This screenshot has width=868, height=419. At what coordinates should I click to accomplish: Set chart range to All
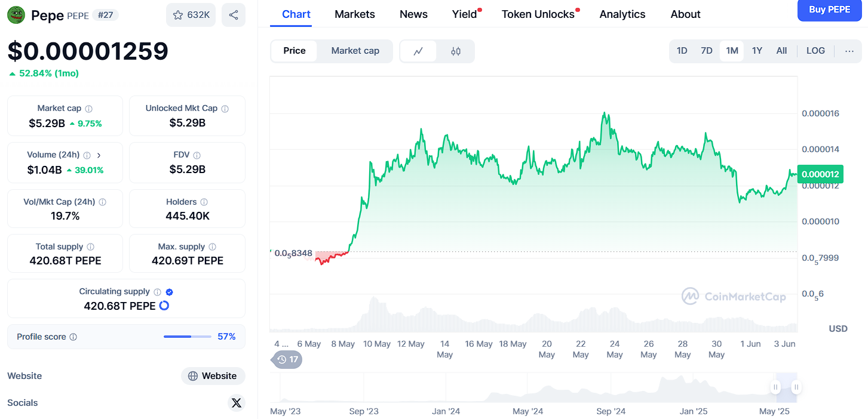pos(781,51)
